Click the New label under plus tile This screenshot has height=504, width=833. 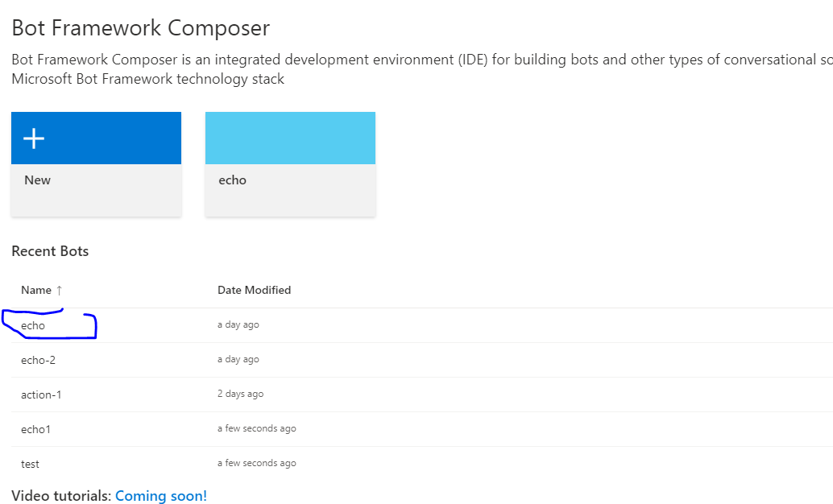coord(37,180)
